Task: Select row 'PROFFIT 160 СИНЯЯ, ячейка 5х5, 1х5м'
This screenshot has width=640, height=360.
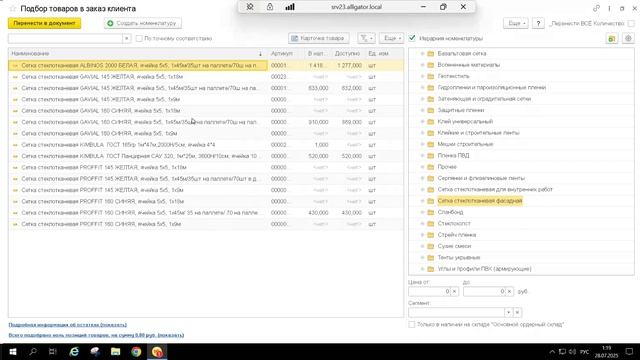Action: tap(206, 224)
